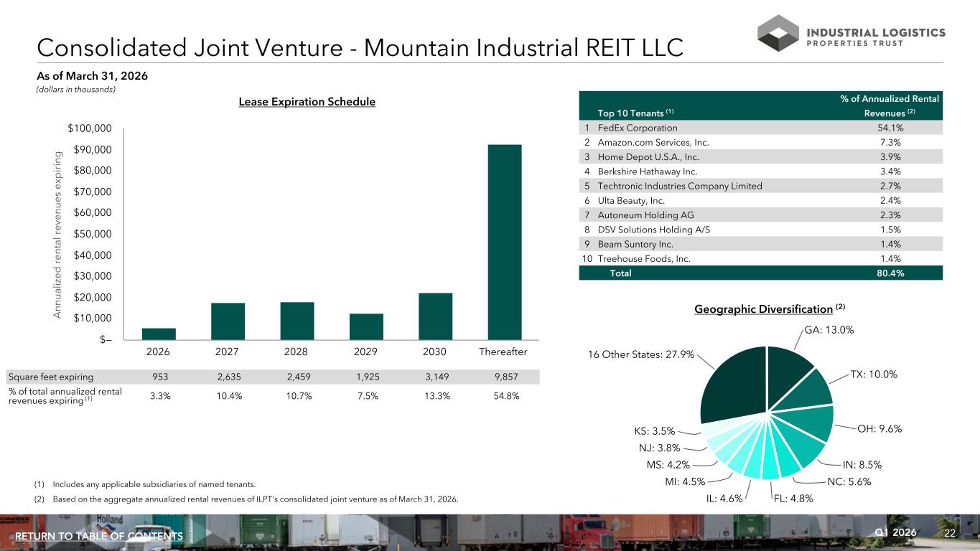
Task: Click the Q1 2026 footer label
Action: [x=896, y=532]
